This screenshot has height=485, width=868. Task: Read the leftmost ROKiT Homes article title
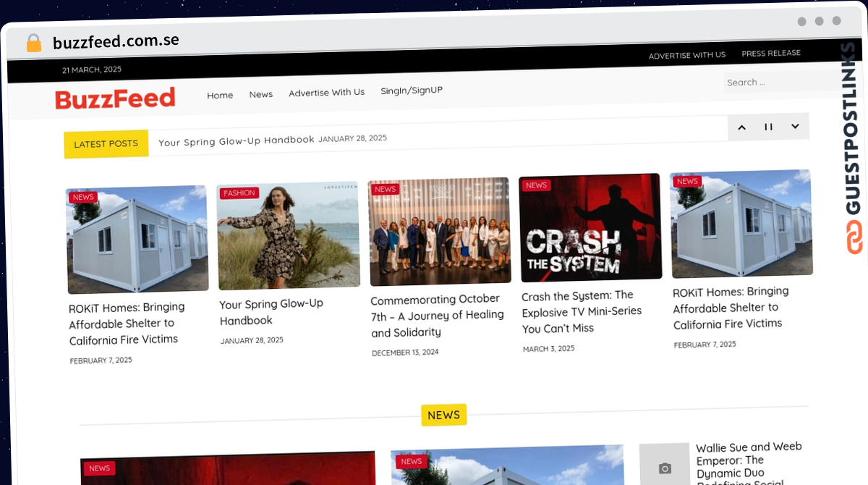[126, 324]
